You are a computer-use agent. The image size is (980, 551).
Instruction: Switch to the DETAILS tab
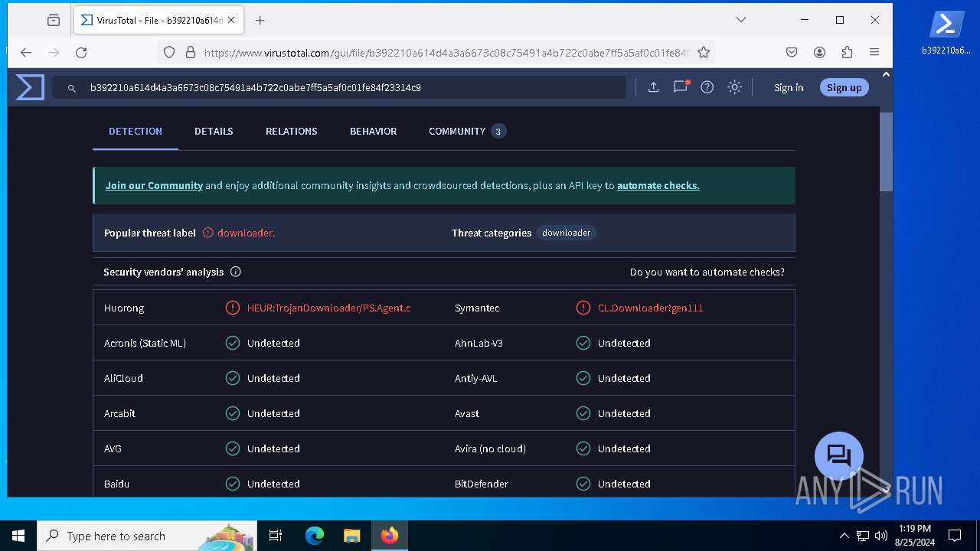(x=214, y=132)
